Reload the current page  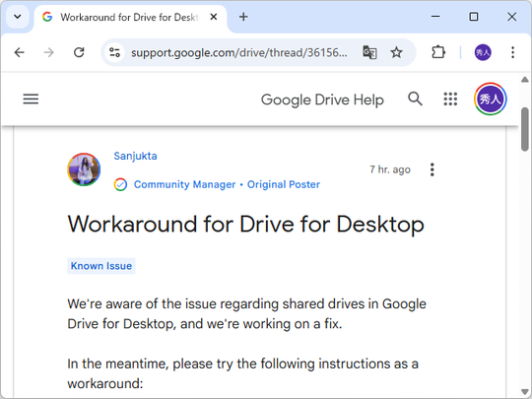[79, 52]
